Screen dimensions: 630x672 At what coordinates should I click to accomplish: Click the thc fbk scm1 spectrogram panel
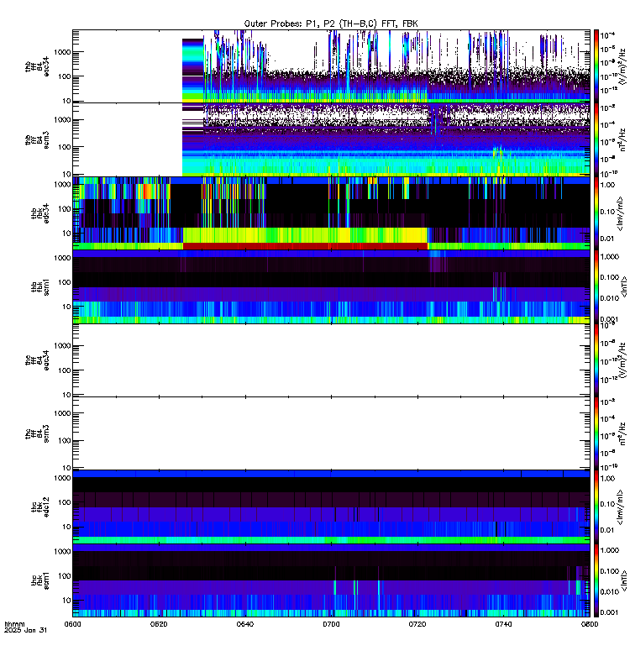pyautogui.click(x=331, y=580)
